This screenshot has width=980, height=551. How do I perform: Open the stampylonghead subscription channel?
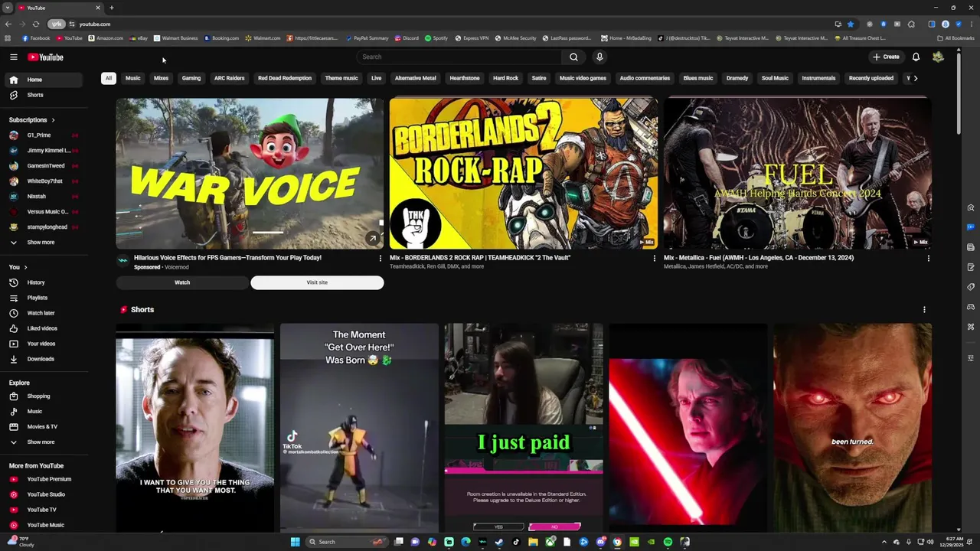click(x=44, y=227)
